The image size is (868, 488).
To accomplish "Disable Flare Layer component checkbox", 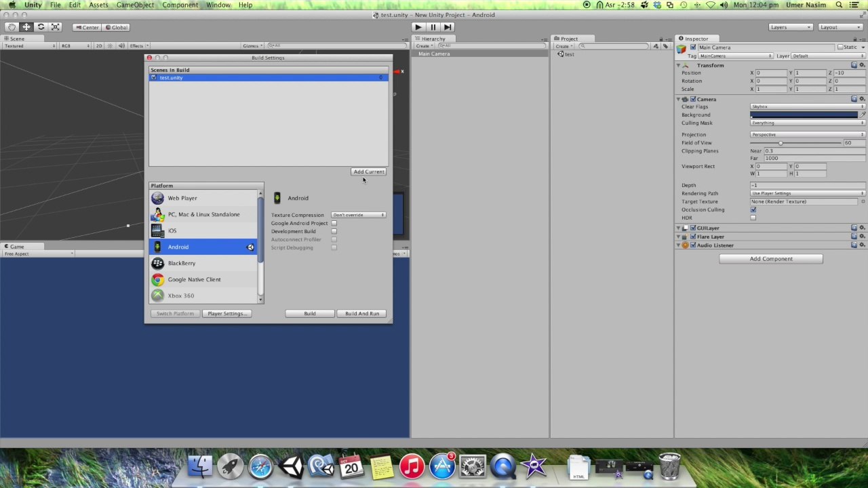I will pyautogui.click(x=693, y=237).
